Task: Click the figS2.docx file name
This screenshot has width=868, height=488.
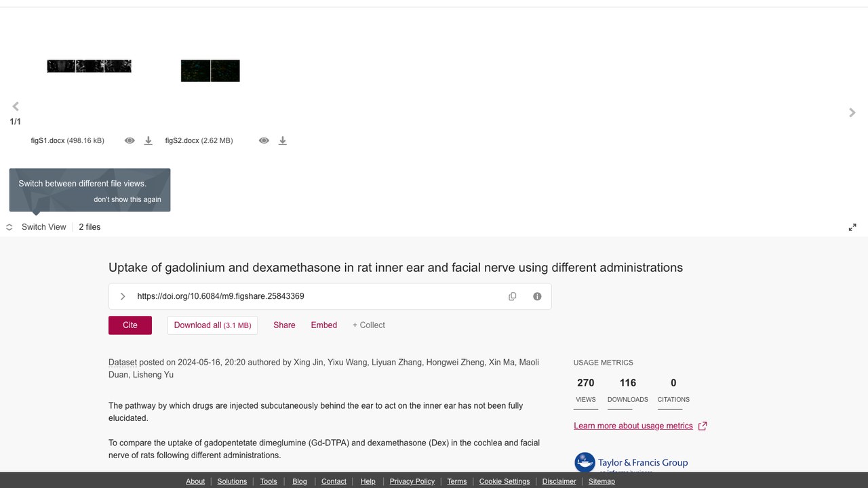Action: pos(182,141)
